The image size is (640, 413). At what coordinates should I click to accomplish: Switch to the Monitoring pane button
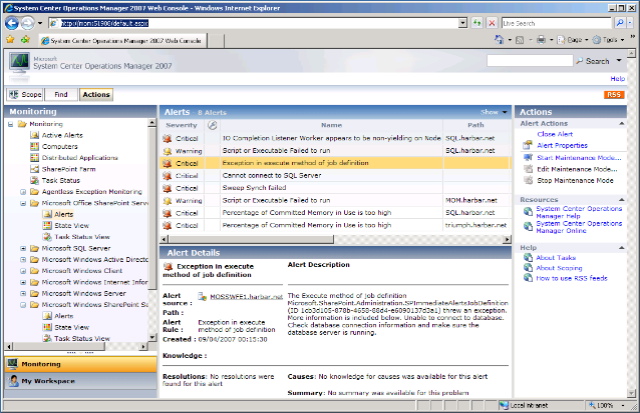pyautogui.click(x=80, y=364)
